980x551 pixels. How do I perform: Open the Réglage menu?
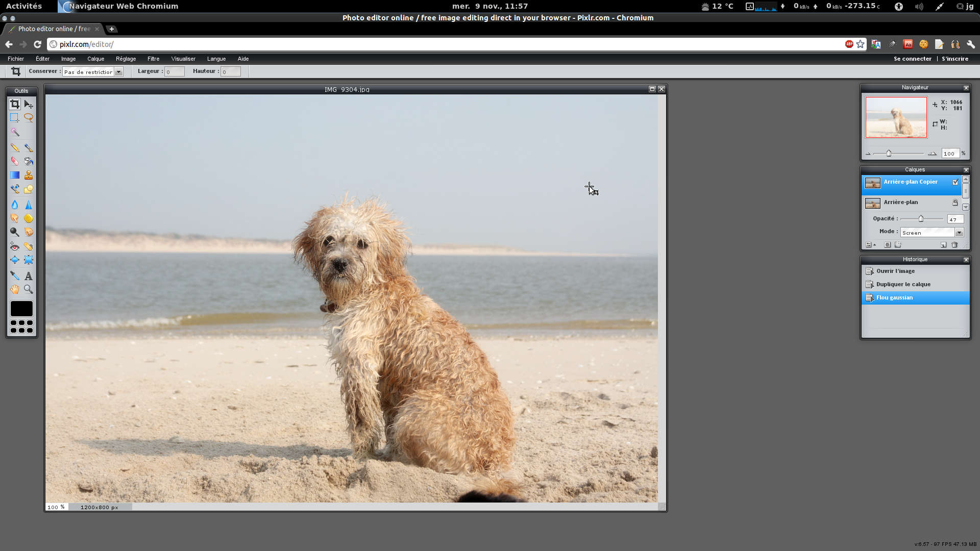point(126,59)
